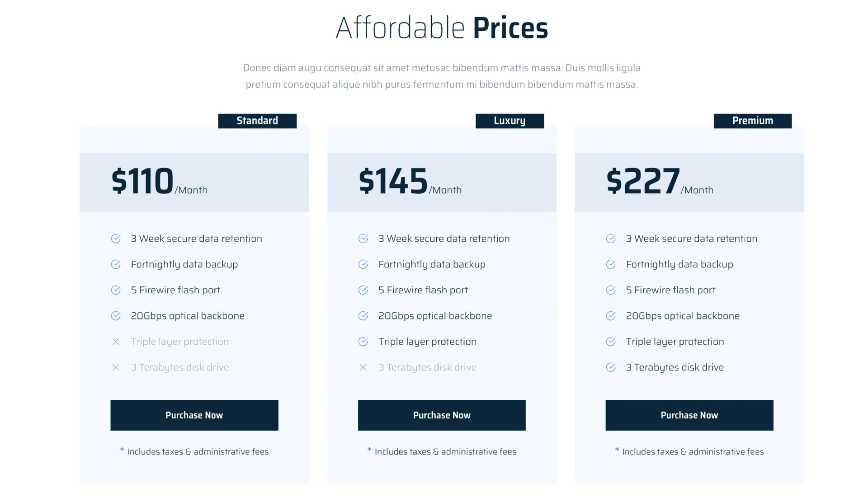The image size is (868, 502).
Task: Click the X icon beside Luxury's 3 Terabytes disk drive
Action: 363,367
